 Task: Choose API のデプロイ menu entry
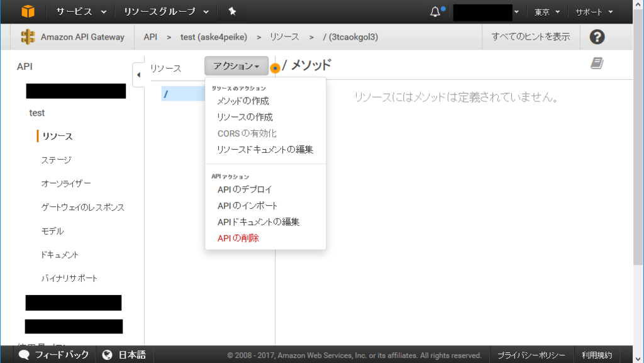[x=245, y=189]
